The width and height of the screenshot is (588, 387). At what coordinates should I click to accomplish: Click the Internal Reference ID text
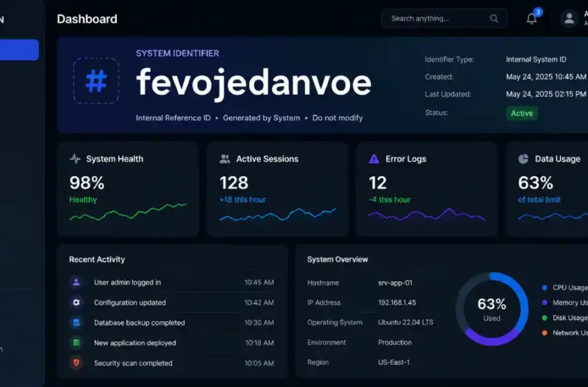(173, 118)
